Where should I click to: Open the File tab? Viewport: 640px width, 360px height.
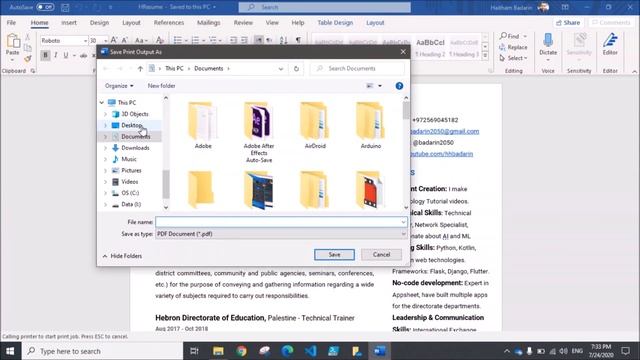click(11, 23)
